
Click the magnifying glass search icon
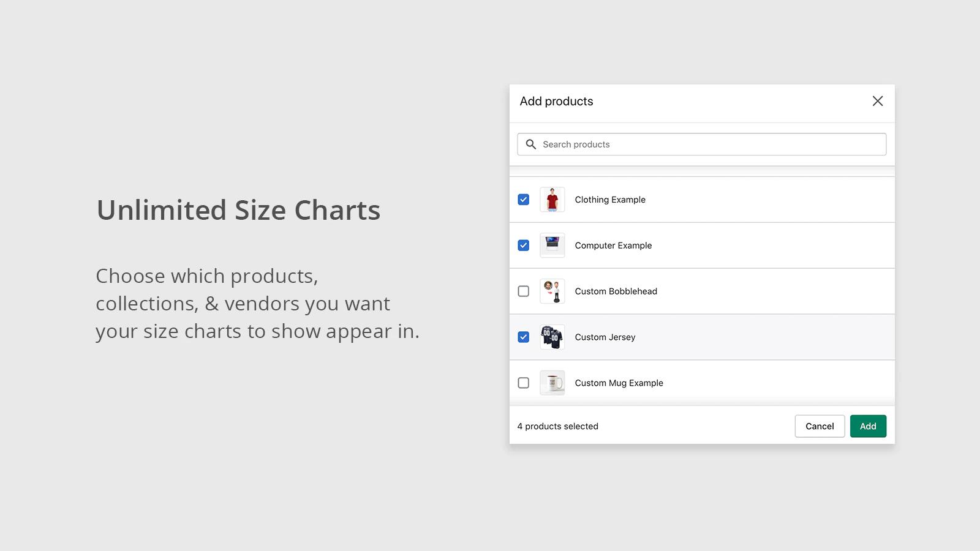tap(531, 144)
